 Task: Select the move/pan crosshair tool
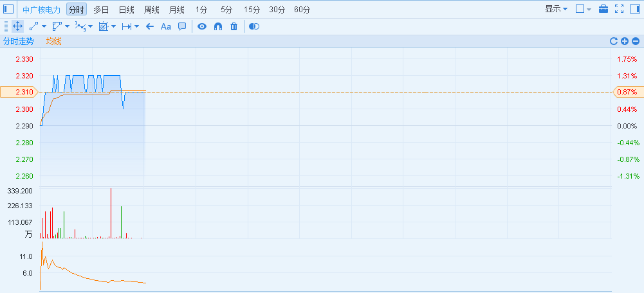click(x=17, y=27)
